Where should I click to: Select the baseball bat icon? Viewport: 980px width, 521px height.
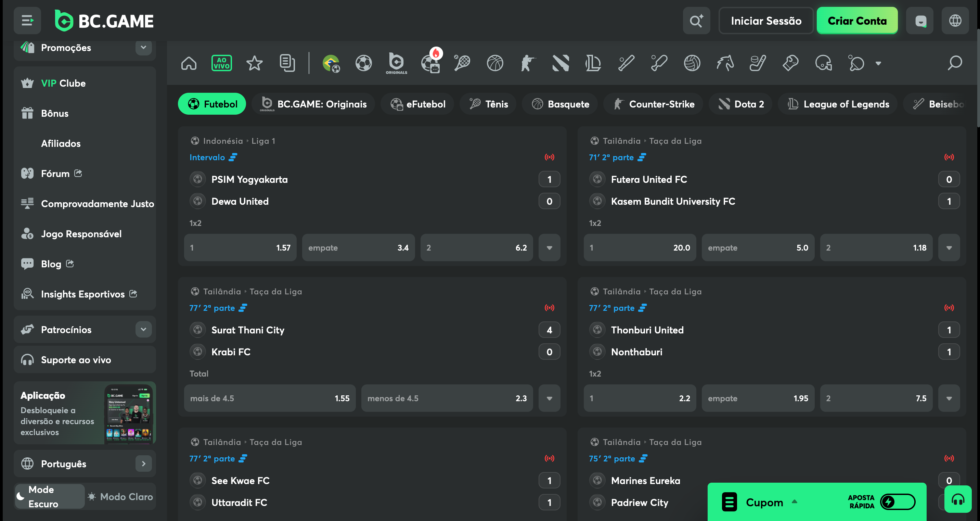(626, 63)
